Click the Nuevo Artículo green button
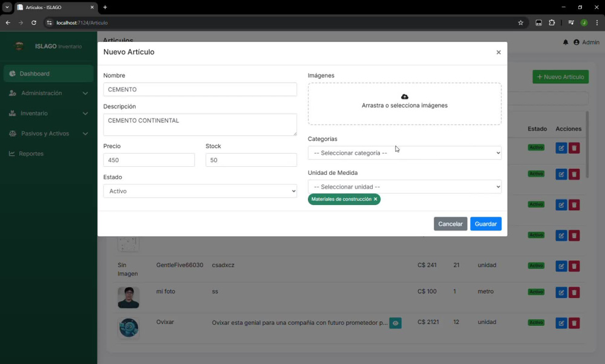Image resolution: width=605 pixels, height=364 pixels. (x=561, y=77)
